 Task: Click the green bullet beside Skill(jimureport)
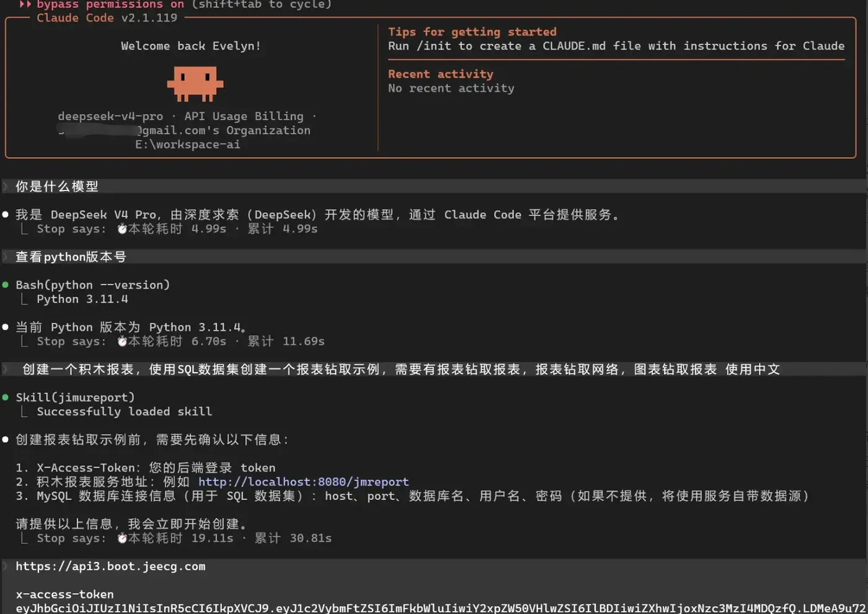[6, 397]
